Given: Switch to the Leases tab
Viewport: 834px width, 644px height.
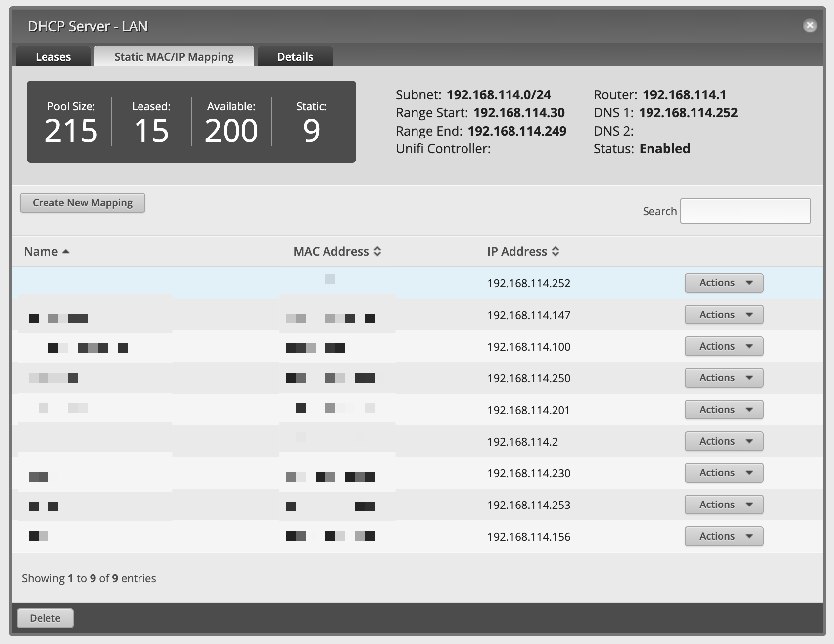Looking at the screenshot, I should click(53, 57).
